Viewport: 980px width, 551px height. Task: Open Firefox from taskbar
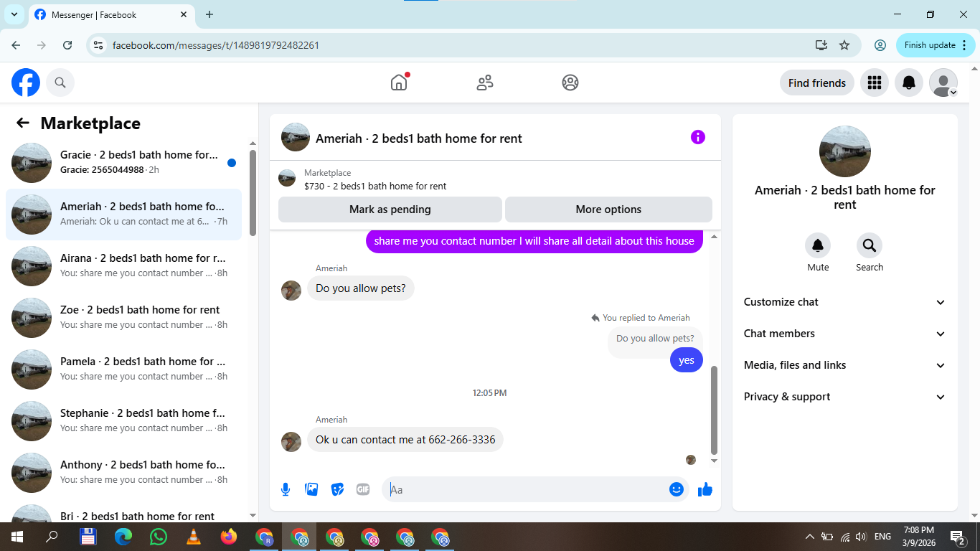[229, 537]
